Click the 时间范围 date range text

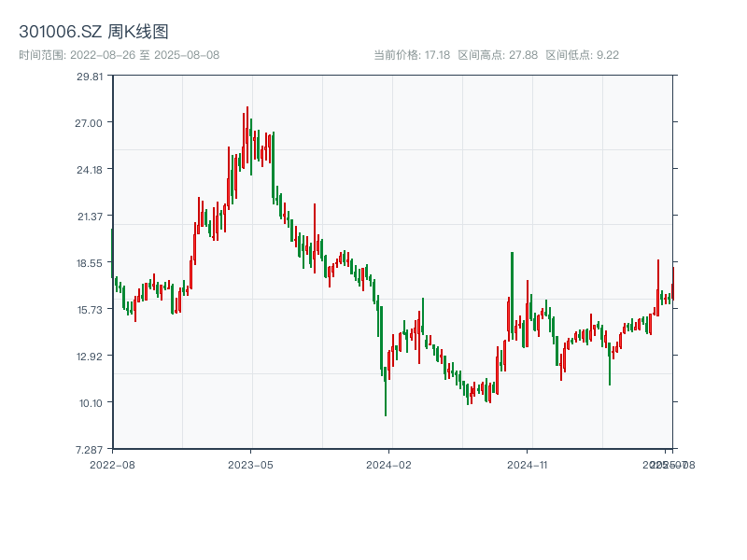coord(120,55)
